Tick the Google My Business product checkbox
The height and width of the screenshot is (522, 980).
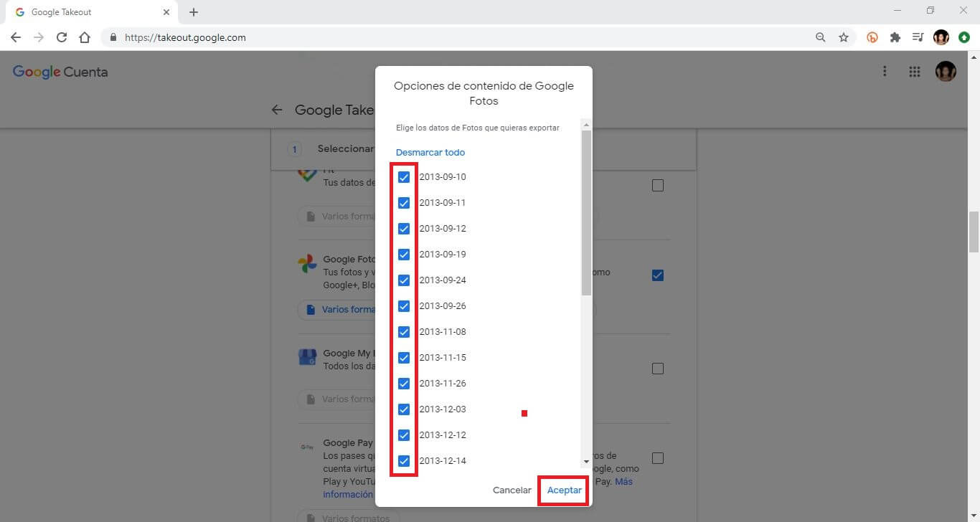[x=658, y=369]
